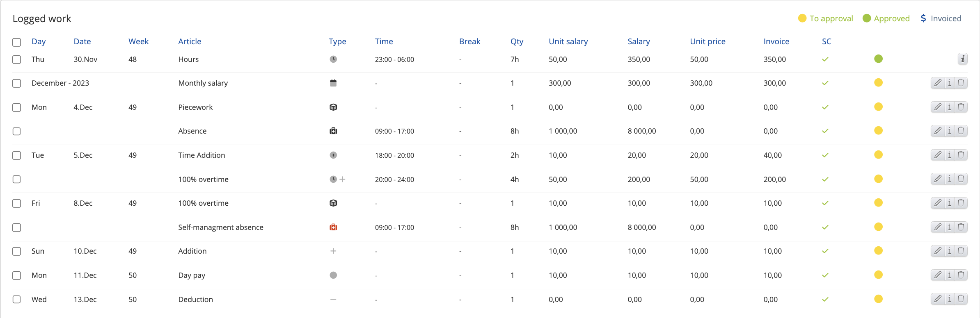Image resolution: width=980 pixels, height=318 pixels.
Task: Open info for the Thu 30.Nov Hours row
Action: tap(962, 59)
